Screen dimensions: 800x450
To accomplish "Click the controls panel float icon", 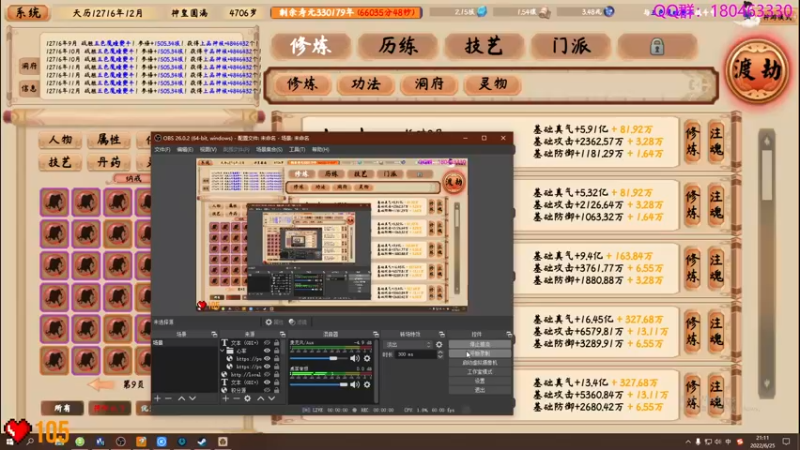I will tap(509, 334).
